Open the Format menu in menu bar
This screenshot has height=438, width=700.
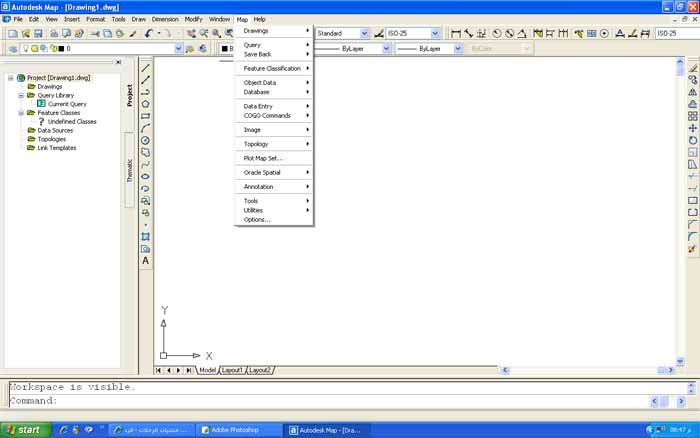96,19
